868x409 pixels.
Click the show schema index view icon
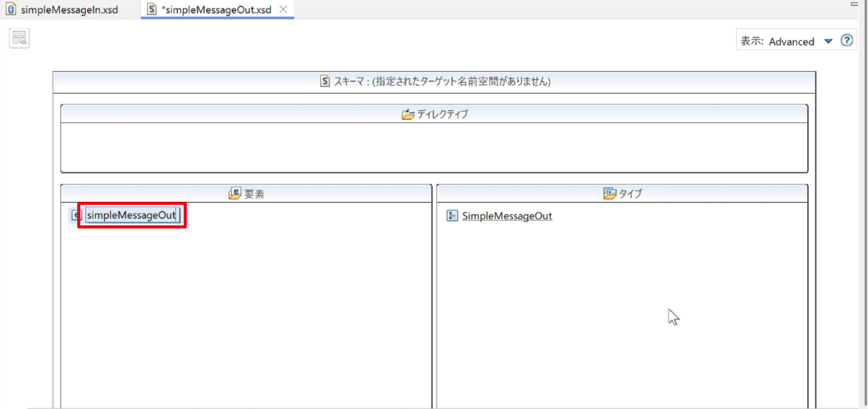tap(19, 38)
